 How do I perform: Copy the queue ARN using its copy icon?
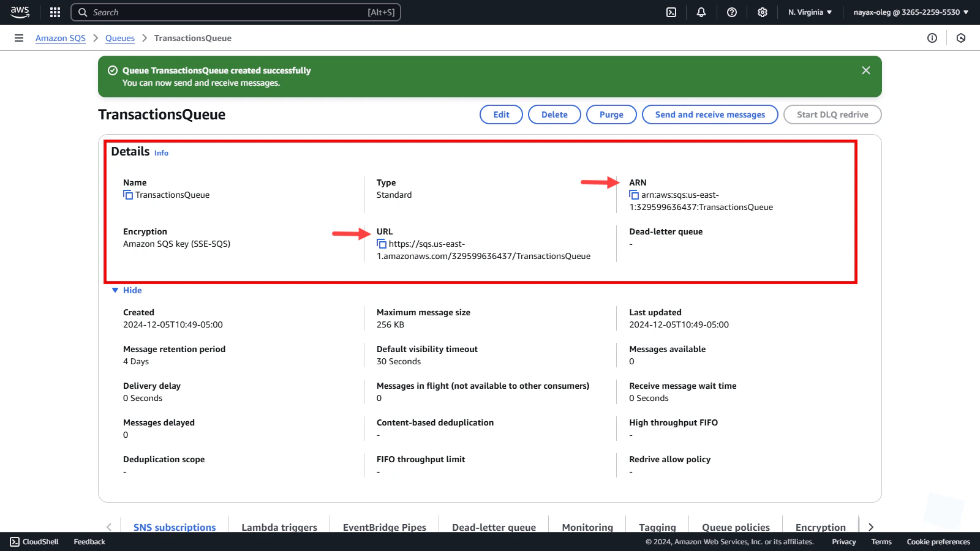coord(634,195)
